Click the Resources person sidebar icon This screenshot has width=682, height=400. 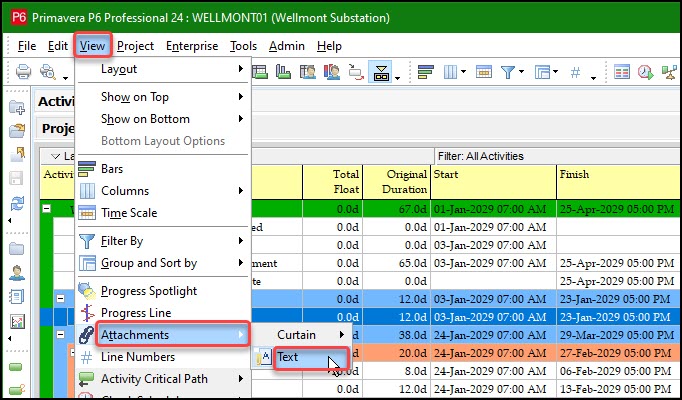click(17, 273)
